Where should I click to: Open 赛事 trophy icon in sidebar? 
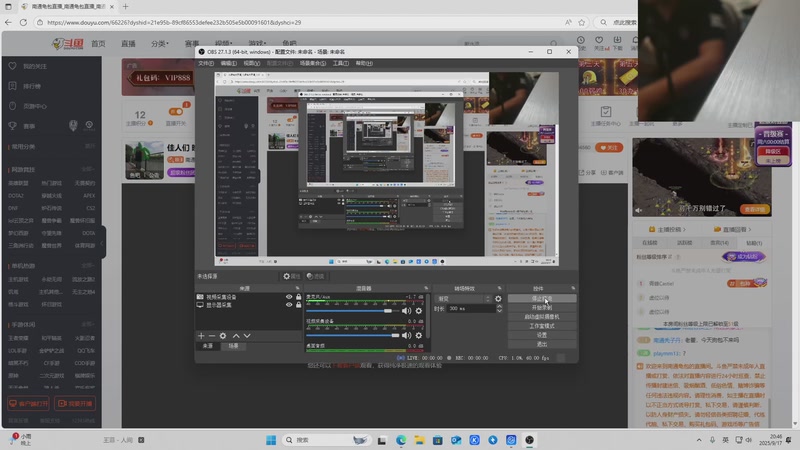(13, 126)
